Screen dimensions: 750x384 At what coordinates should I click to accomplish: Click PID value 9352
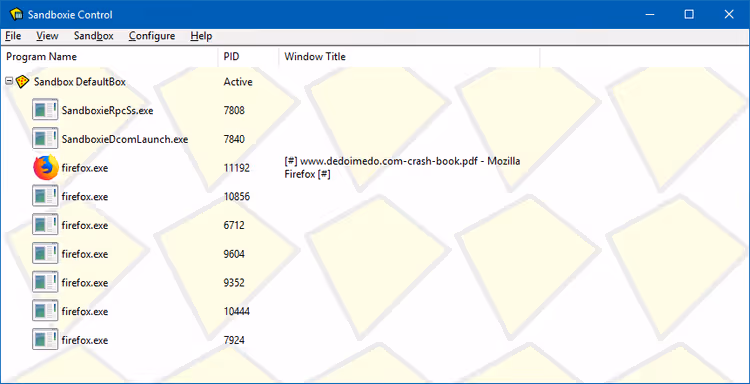(x=234, y=283)
